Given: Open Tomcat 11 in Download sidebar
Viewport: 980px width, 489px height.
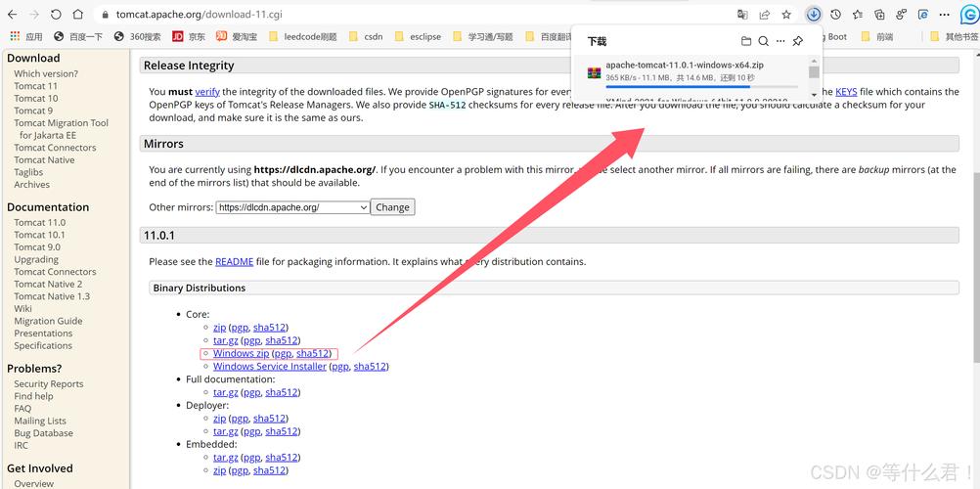Looking at the screenshot, I should click(x=35, y=86).
